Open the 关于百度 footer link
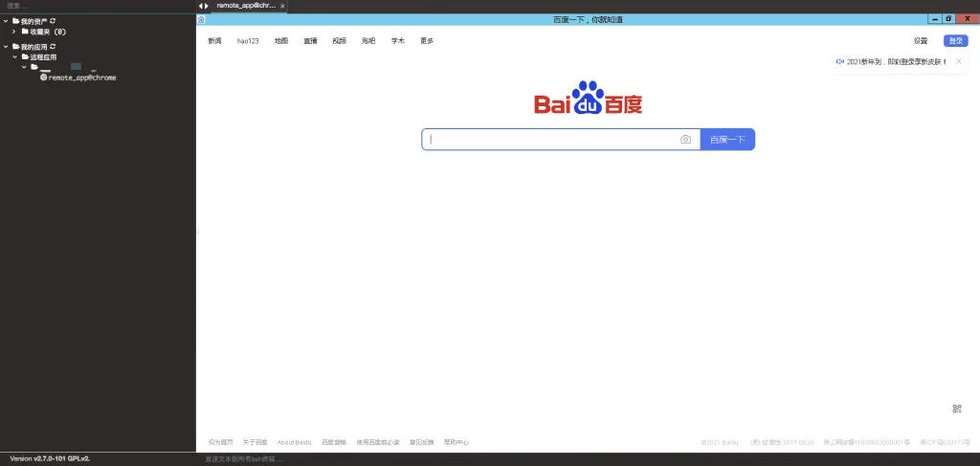 (x=255, y=442)
